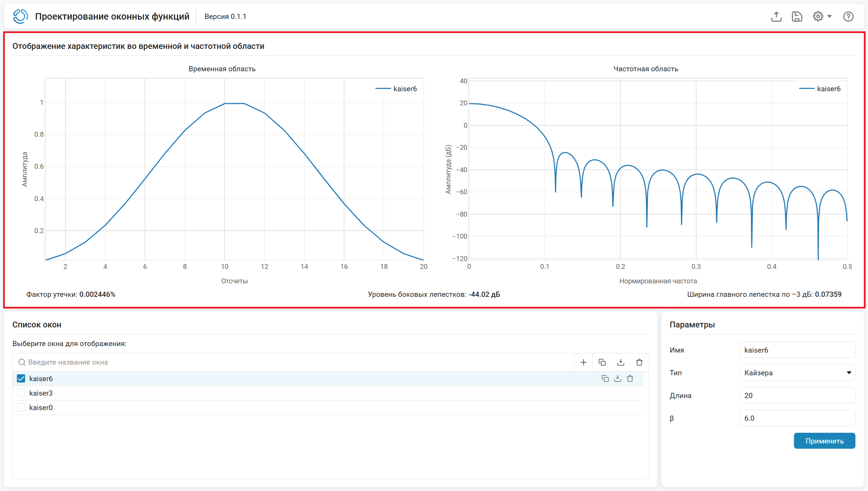The height and width of the screenshot is (491, 868).
Task: Duplicate the kaiser6 row with copy icon
Action: [x=605, y=378]
